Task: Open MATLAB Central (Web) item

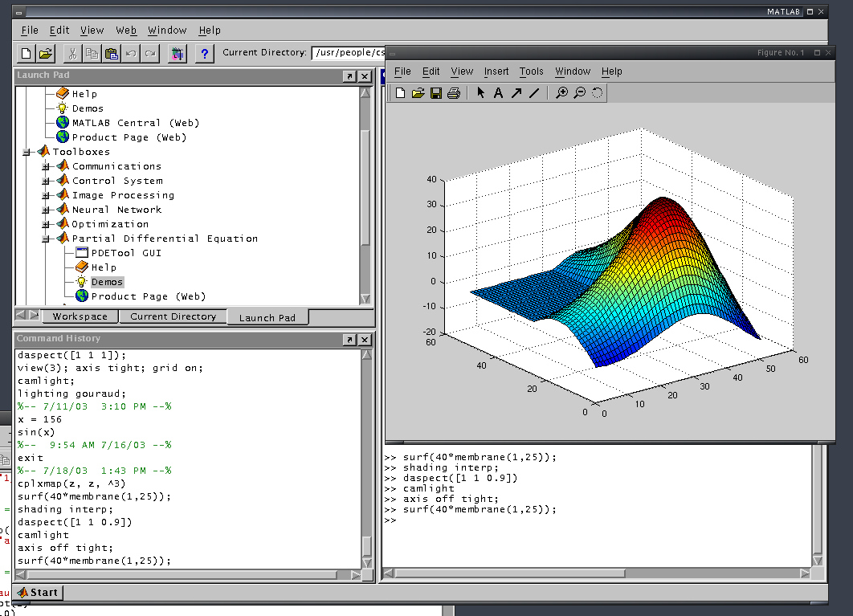Action: coord(136,123)
